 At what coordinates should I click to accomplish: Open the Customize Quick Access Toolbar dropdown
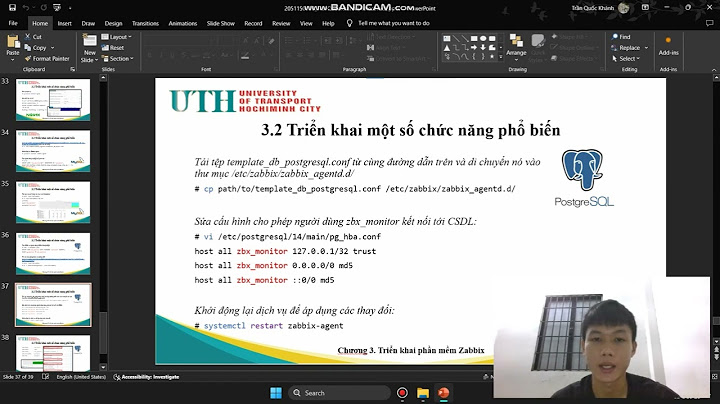click(70, 8)
